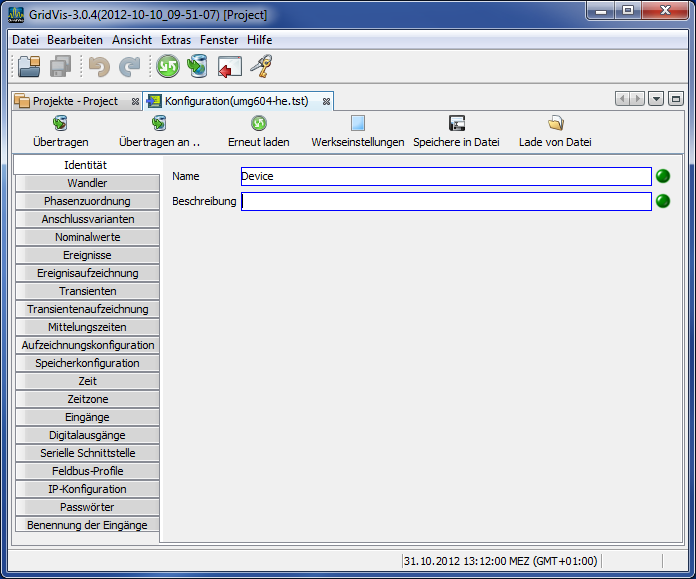Click the Name input field
This screenshot has width=696, height=579.
click(x=446, y=176)
